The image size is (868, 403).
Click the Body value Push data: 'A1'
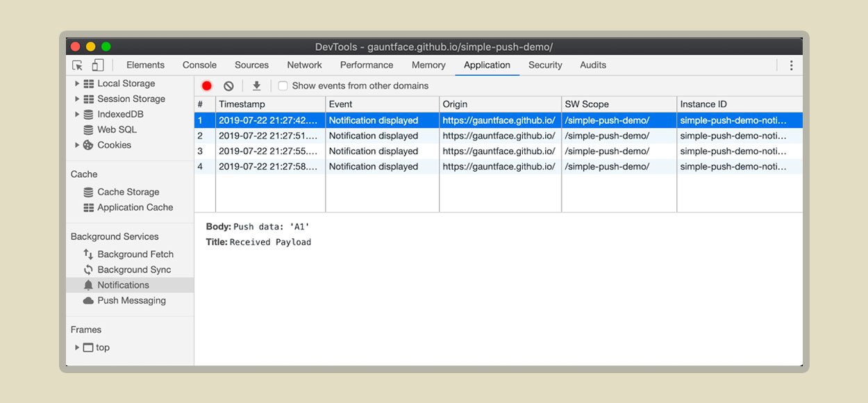tap(272, 227)
